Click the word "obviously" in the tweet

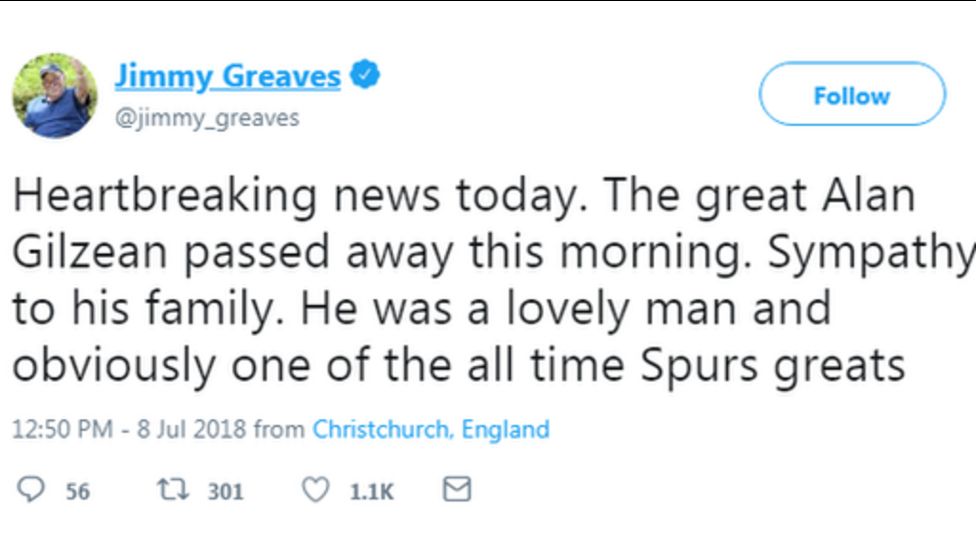[111, 367]
